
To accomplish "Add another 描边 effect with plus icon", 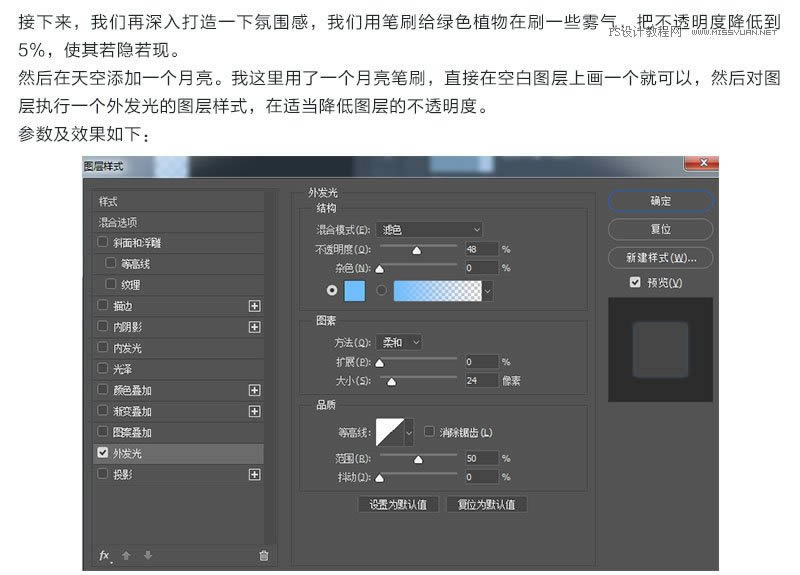I will tap(254, 306).
